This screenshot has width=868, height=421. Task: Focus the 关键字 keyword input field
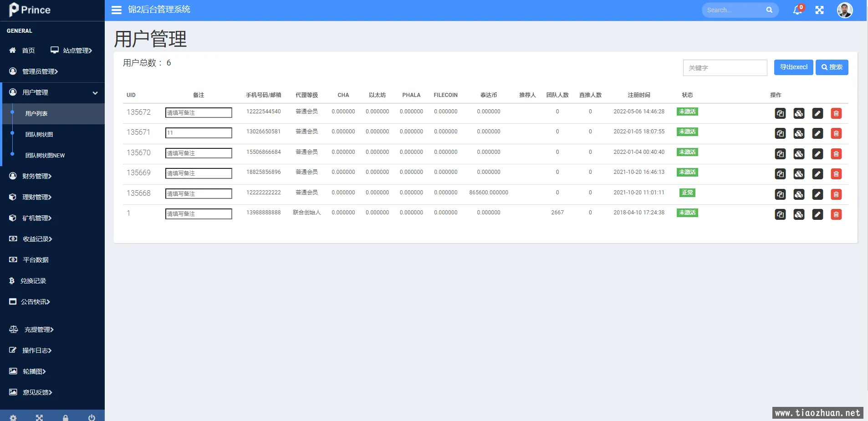pyautogui.click(x=725, y=68)
